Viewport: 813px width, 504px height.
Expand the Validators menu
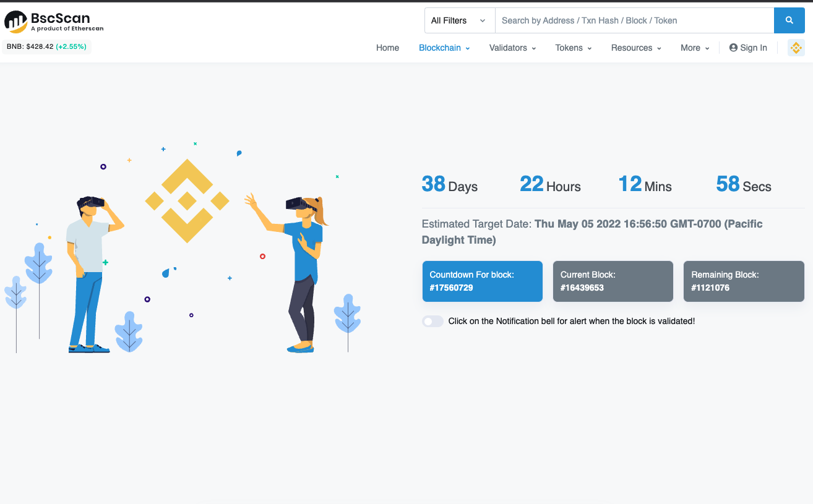click(512, 48)
